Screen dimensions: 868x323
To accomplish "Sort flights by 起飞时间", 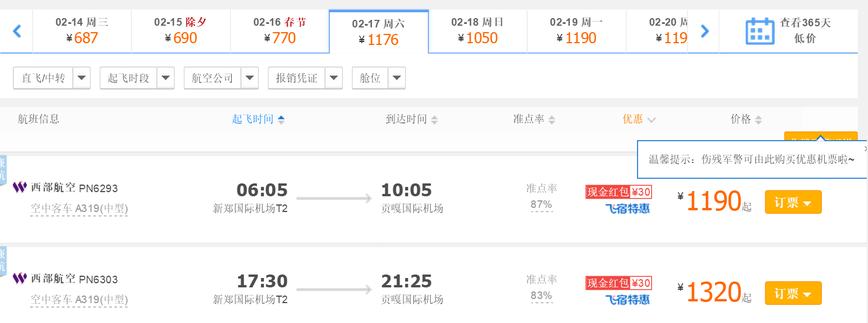I will 258,119.
